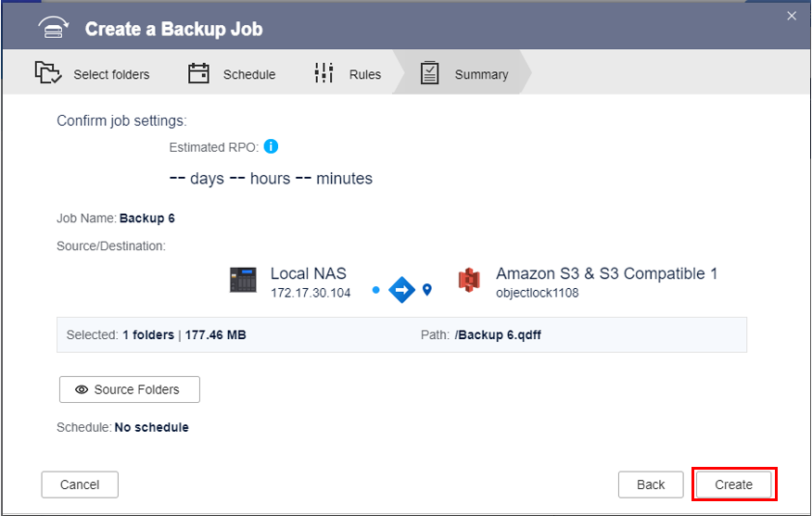Image resolution: width=812 pixels, height=516 pixels.
Task: Click the backup job icon in header
Action: pyautogui.click(x=54, y=29)
